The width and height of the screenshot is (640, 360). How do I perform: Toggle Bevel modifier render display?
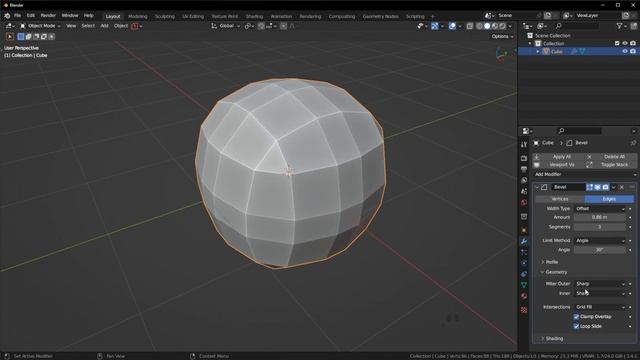(x=605, y=187)
